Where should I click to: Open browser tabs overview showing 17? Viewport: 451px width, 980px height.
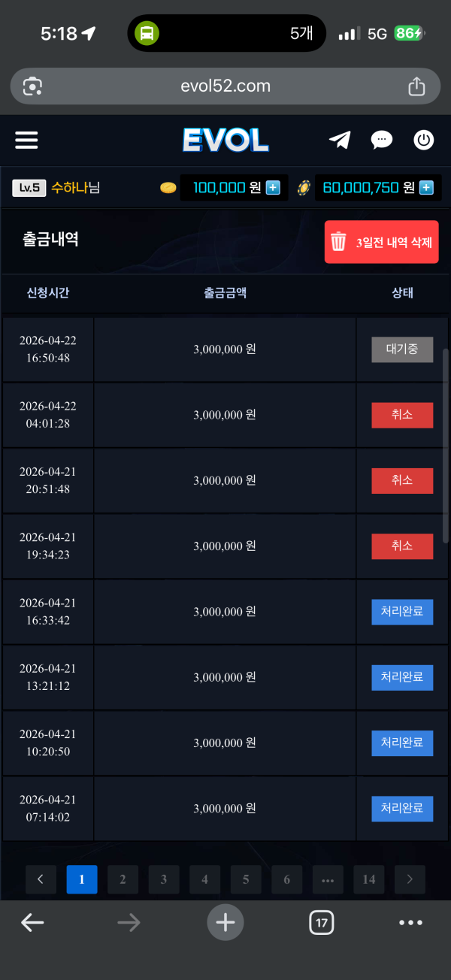(x=322, y=922)
